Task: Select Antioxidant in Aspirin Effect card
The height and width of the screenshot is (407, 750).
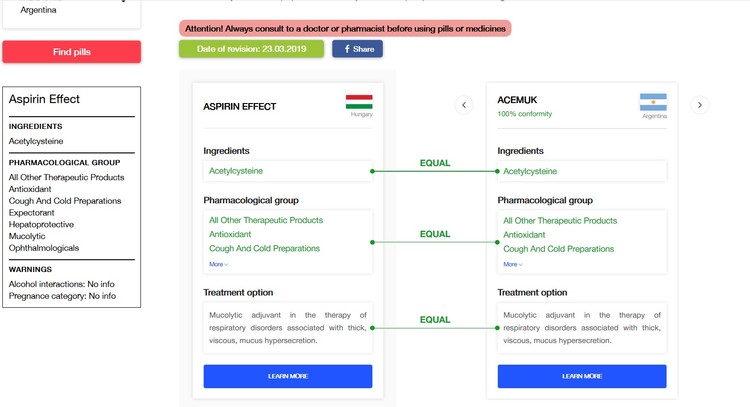Action: pyautogui.click(x=231, y=234)
